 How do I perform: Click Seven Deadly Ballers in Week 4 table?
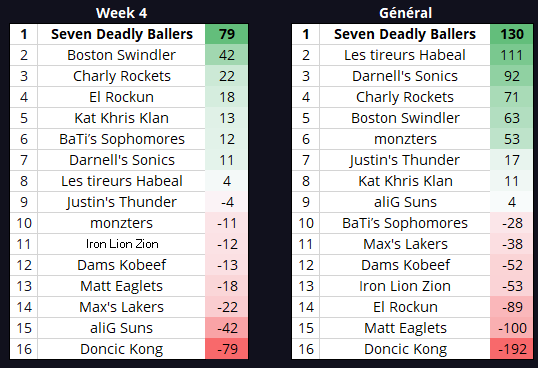tap(122, 34)
